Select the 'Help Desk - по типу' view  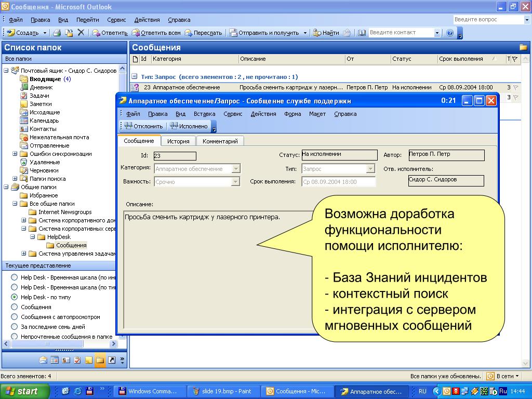point(14,297)
